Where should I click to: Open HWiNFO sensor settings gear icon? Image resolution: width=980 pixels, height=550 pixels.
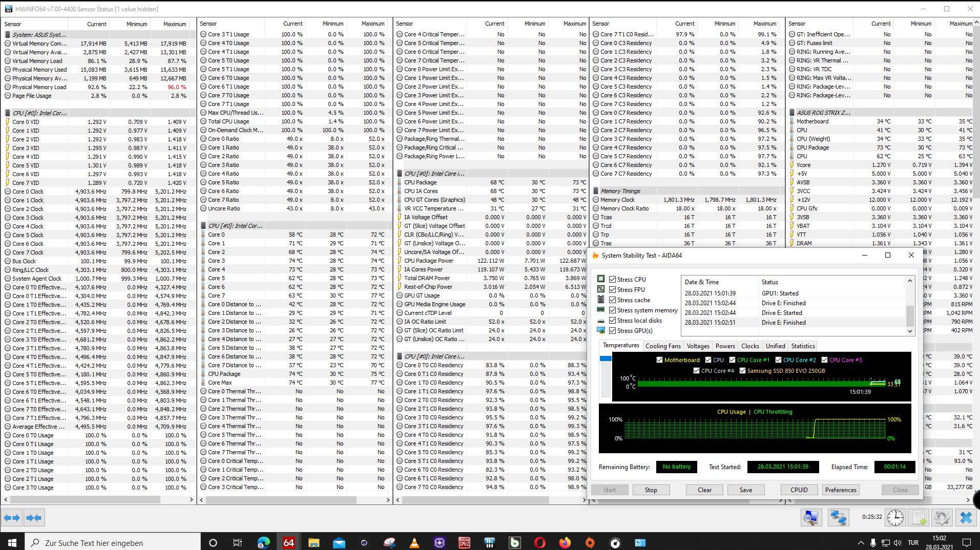pos(942,518)
